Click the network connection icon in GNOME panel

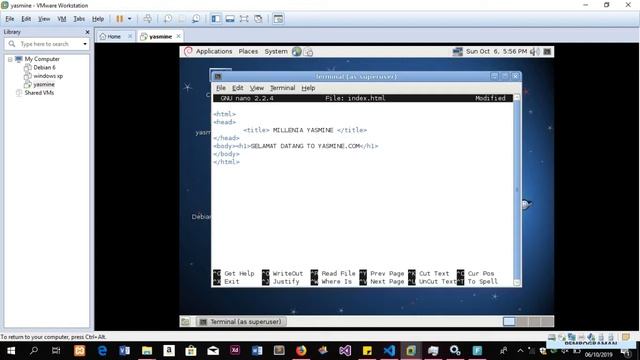(458, 51)
